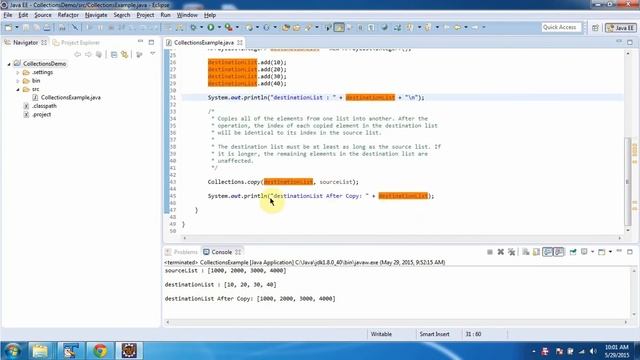The image size is (640, 360).
Task: Click Collapse All icon in Navigator toolbar
Action: (114, 54)
